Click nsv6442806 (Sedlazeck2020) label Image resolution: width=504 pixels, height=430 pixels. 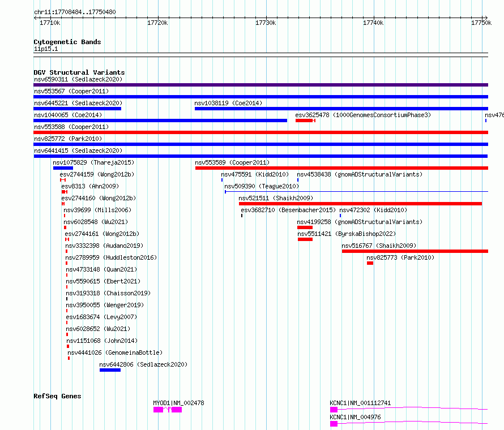coord(143,364)
